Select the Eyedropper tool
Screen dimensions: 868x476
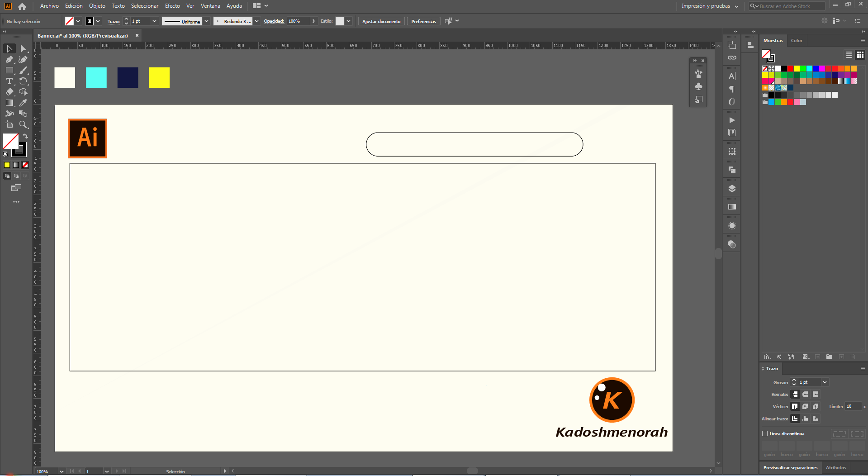[23, 103]
